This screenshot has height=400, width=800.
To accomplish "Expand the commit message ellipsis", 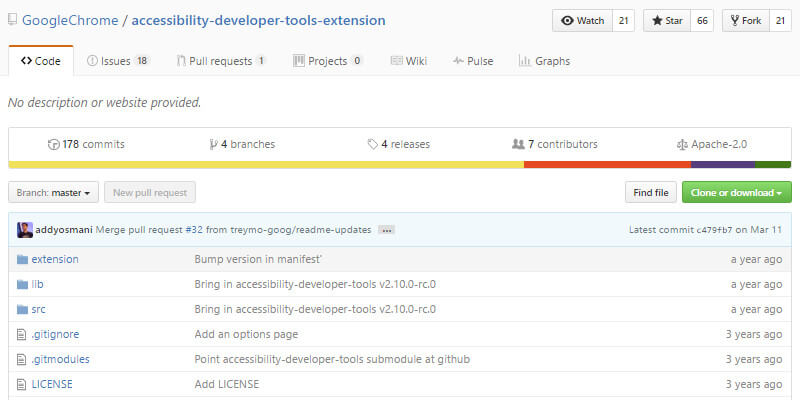I will 386,230.
